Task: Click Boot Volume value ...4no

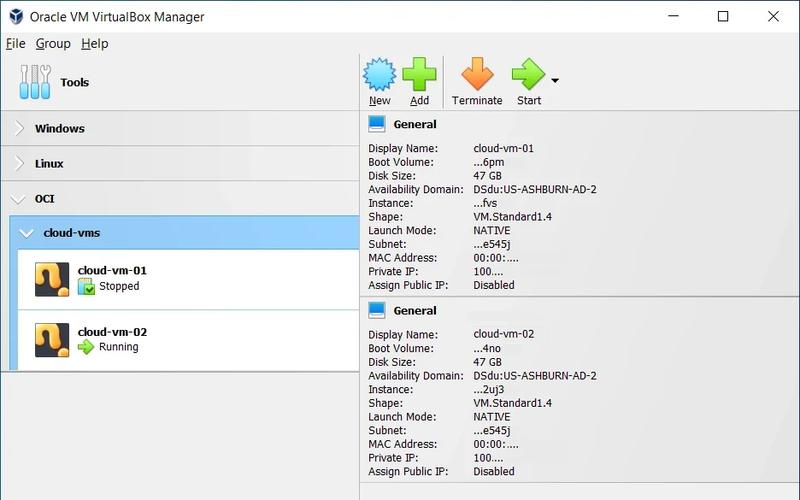Action: (x=487, y=348)
